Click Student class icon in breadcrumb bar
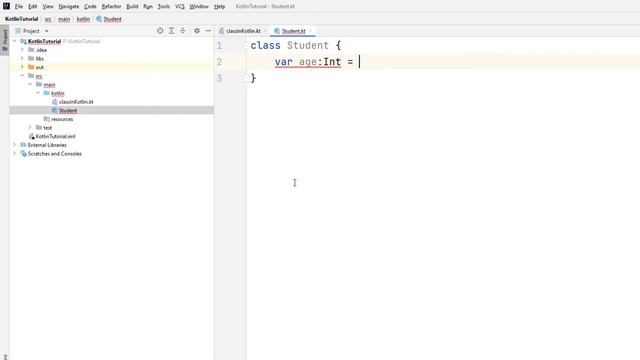 coord(99,19)
